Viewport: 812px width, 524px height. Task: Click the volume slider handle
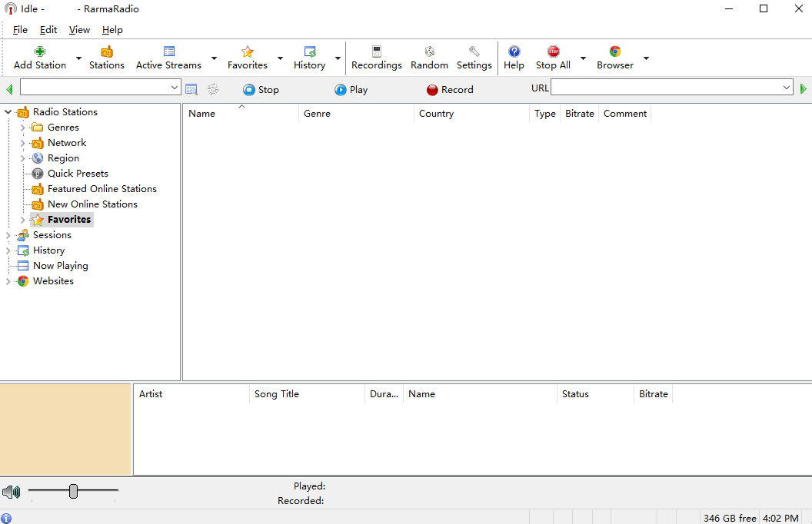pyautogui.click(x=74, y=491)
